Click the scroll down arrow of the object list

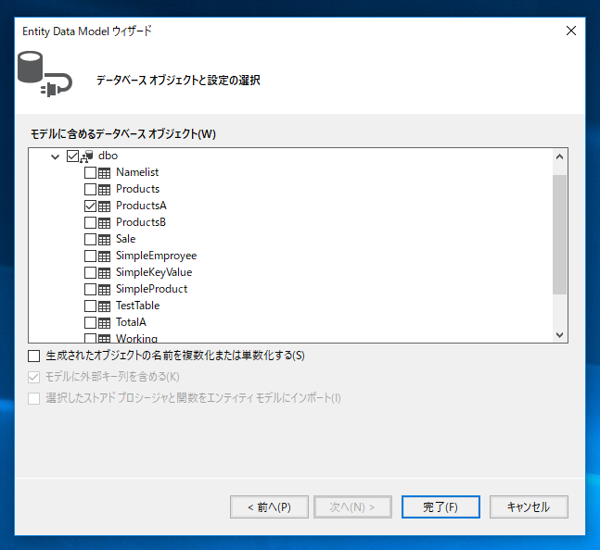coord(559,335)
